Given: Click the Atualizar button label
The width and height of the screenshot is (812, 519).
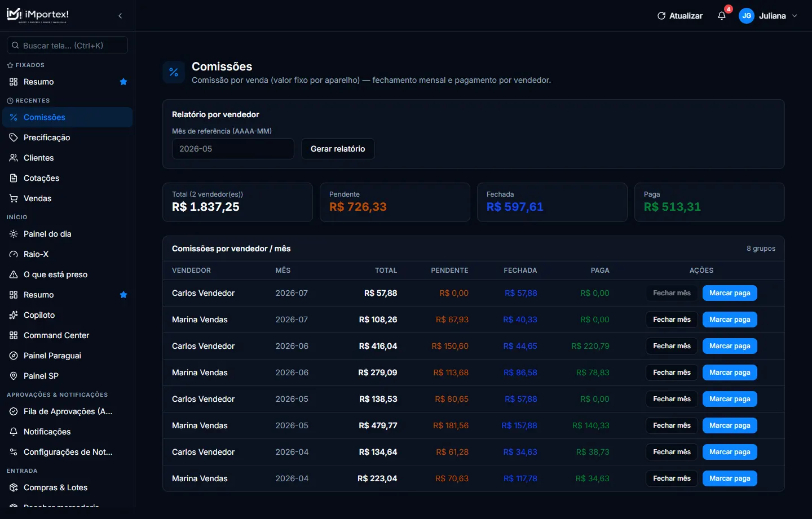Looking at the screenshot, I should click(x=686, y=16).
